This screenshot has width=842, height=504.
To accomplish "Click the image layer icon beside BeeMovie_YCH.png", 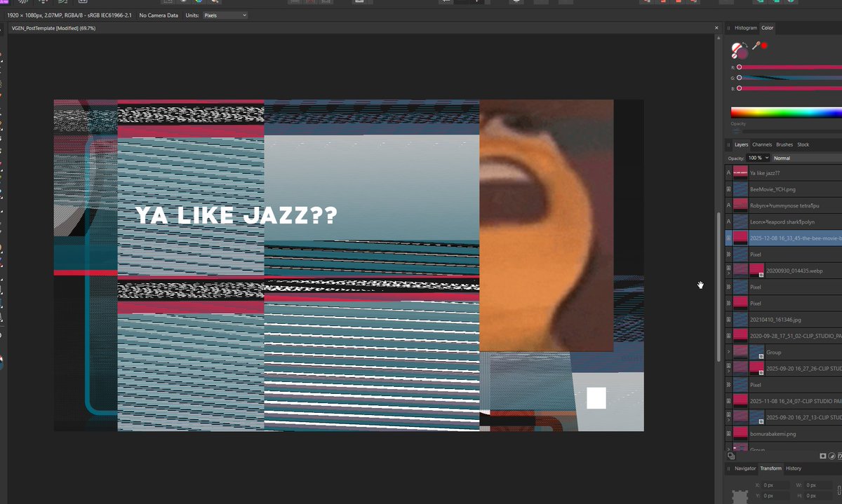I will click(728, 189).
